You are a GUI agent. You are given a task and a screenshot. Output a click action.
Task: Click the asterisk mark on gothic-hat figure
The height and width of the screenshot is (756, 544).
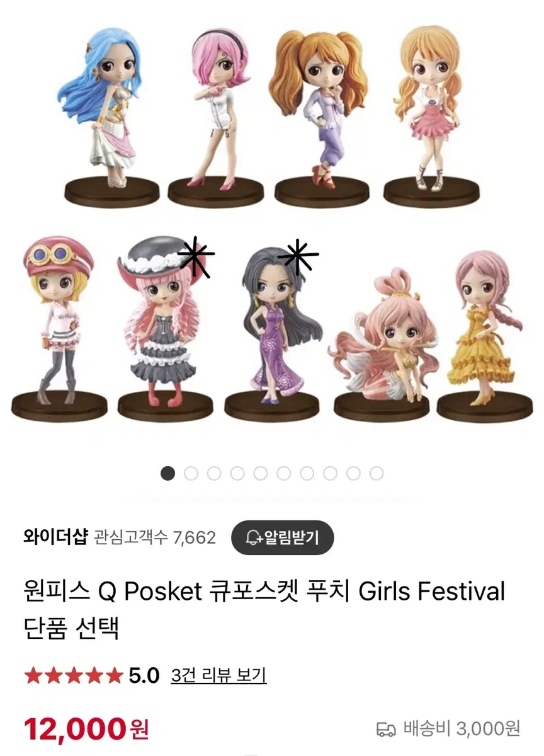pyautogui.click(x=196, y=256)
